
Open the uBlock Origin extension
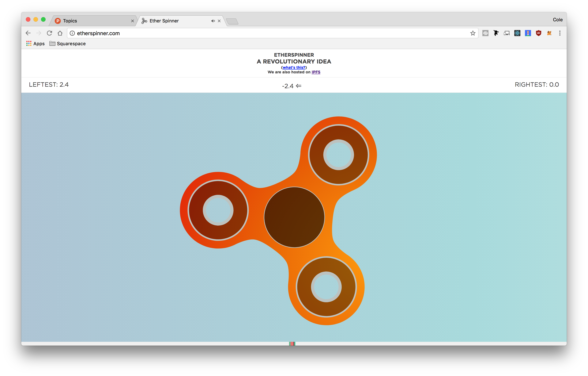(x=538, y=33)
